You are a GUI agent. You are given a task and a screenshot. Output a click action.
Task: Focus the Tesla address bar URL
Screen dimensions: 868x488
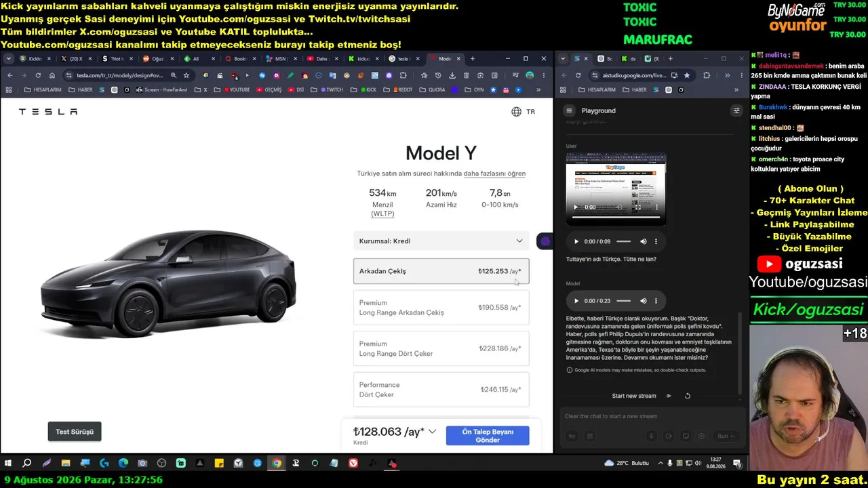coord(119,76)
